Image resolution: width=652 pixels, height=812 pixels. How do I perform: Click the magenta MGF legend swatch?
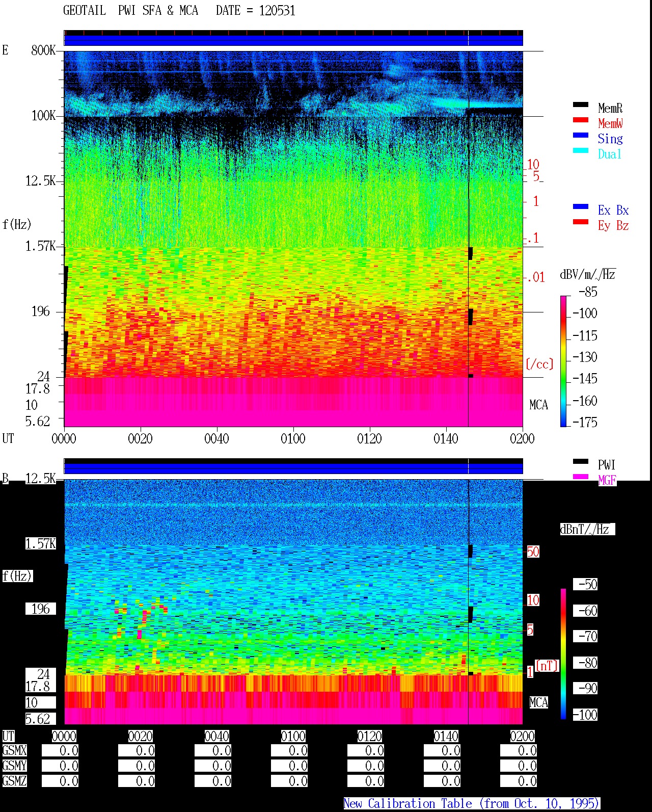click(581, 477)
